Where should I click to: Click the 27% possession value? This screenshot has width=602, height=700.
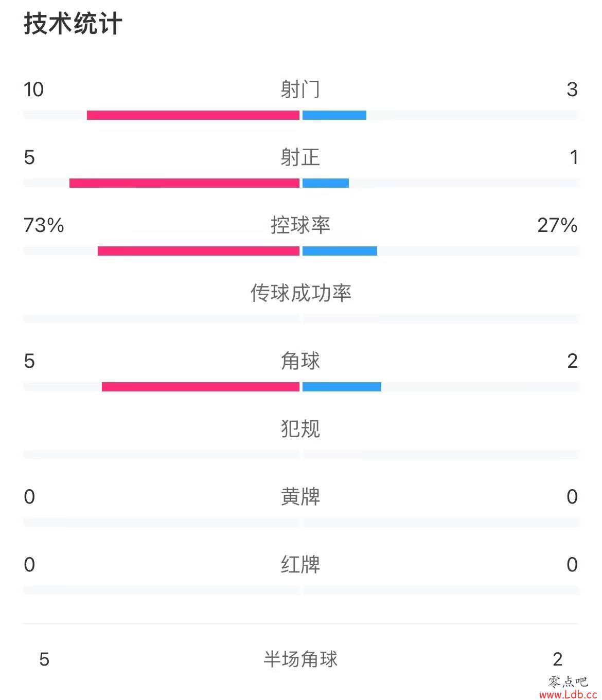[x=558, y=225]
